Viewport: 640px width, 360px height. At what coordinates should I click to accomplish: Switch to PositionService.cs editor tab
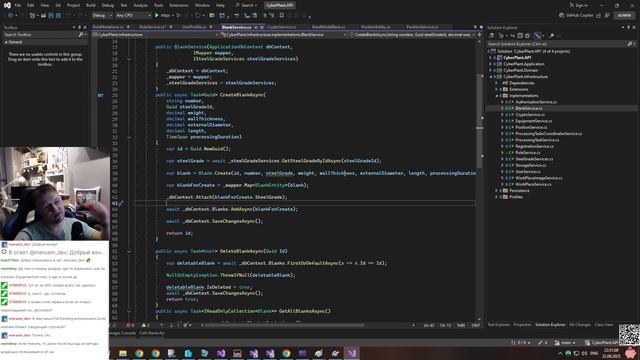pos(422,27)
